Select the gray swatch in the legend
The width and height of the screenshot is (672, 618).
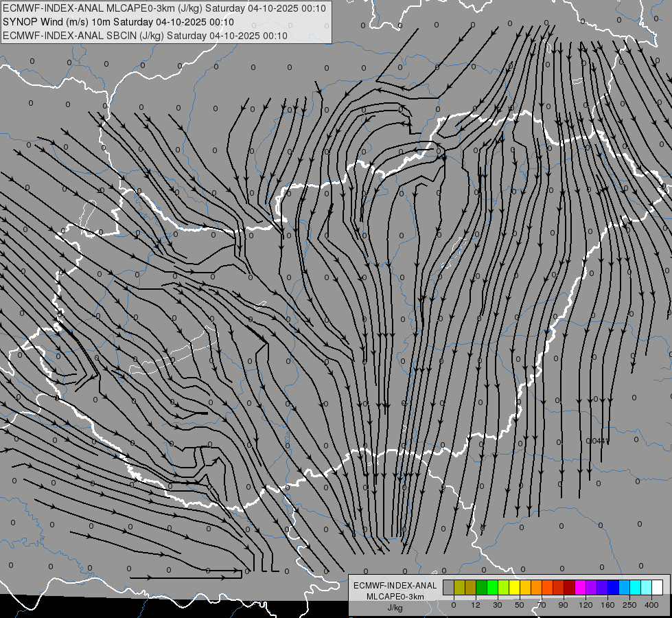[449, 587]
